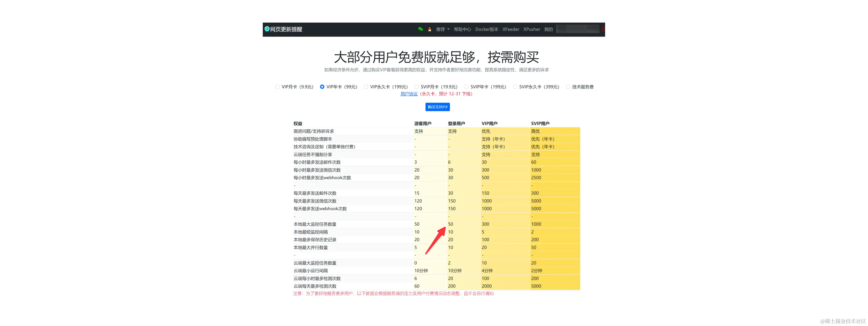Open the 我的 menu item
Image resolution: width=868 pixels, height=326 pixels.
(548, 29)
